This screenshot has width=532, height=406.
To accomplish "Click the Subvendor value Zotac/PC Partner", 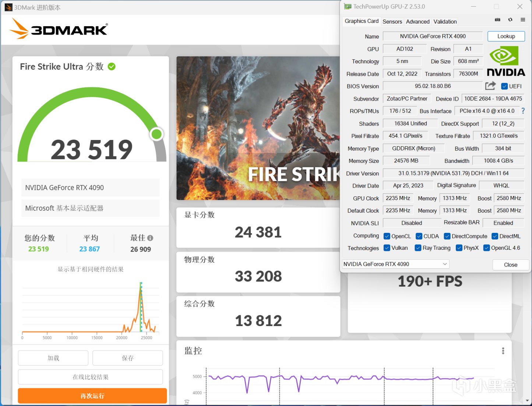I will click(x=407, y=99).
